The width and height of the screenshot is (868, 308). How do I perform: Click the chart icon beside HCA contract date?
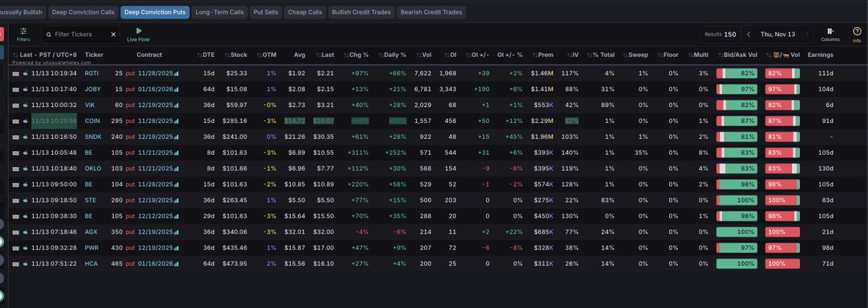pos(176,264)
